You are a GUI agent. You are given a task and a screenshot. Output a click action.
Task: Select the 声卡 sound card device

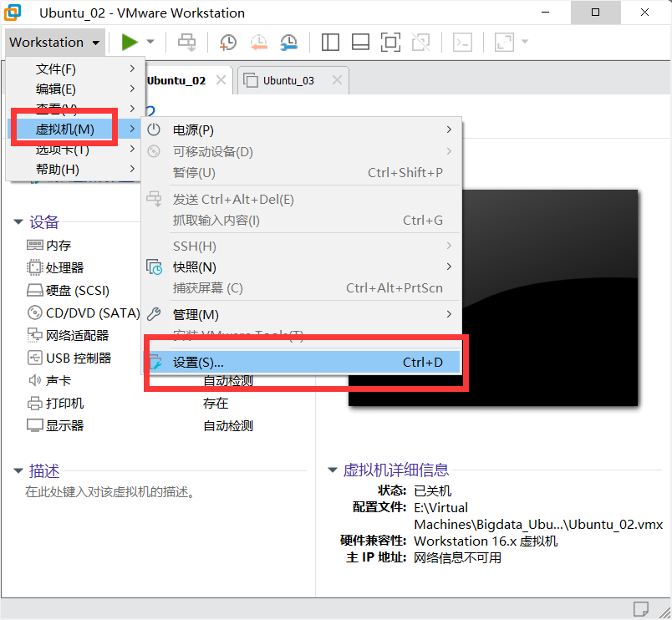[48, 380]
